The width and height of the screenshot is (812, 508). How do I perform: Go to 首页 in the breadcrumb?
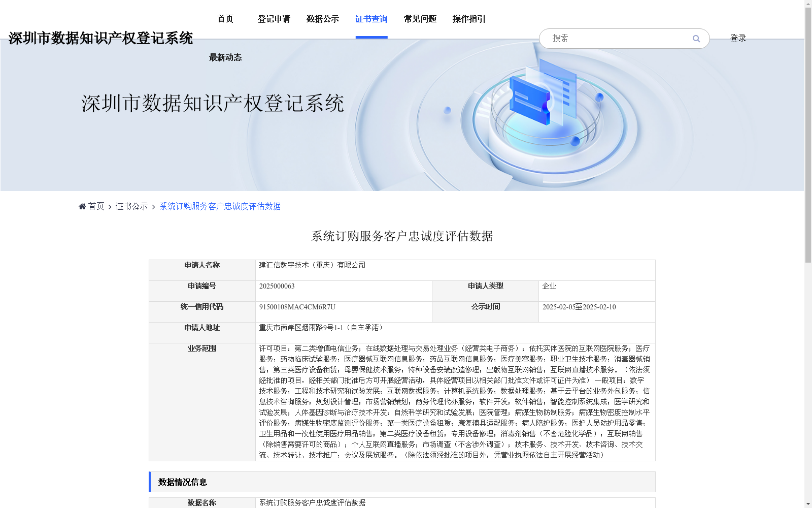(96, 206)
